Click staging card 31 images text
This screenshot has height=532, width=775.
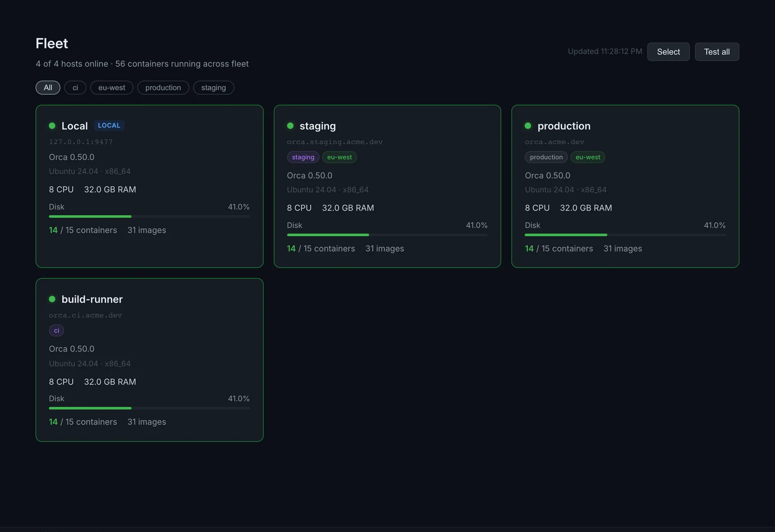[385, 249]
